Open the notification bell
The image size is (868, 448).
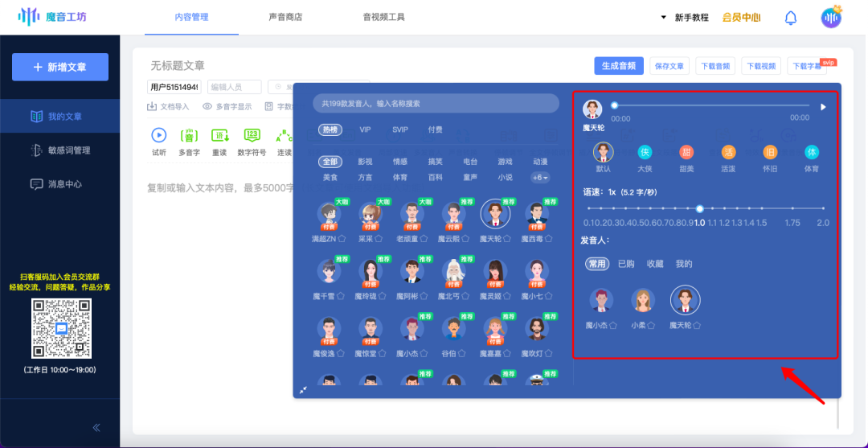pyautogui.click(x=791, y=18)
